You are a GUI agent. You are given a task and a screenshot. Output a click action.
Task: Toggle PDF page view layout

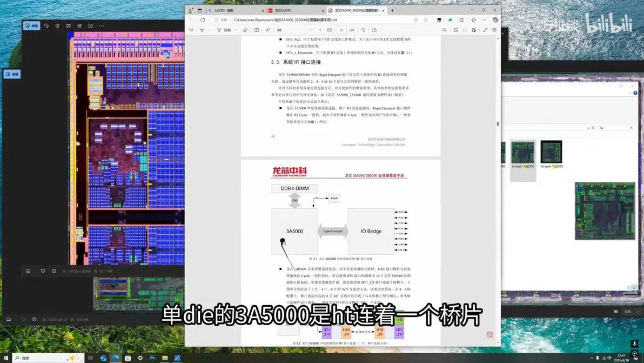pos(374,30)
